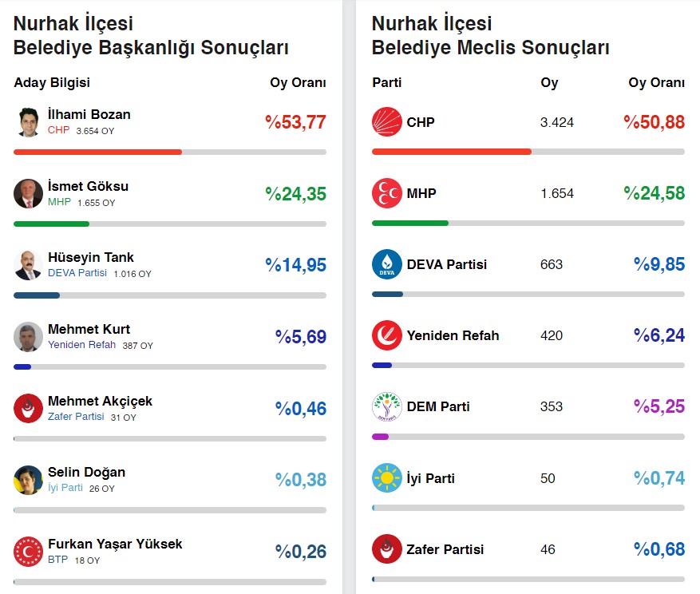Image resolution: width=700 pixels, height=594 pixels.
Task: Click the CHP party logo icon
Action: pyautogui.click(x=387, y=122)
